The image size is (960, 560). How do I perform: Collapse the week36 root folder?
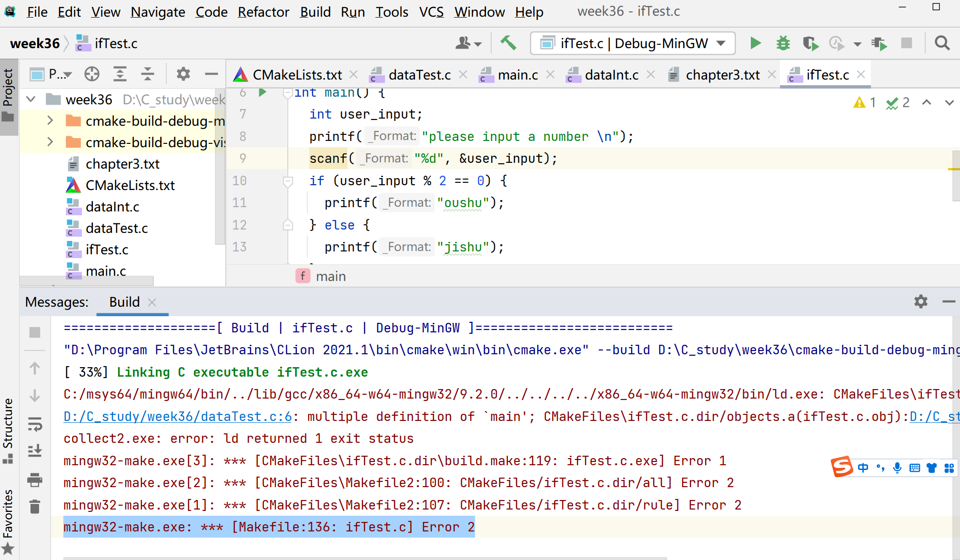click(x=31, y=100)
